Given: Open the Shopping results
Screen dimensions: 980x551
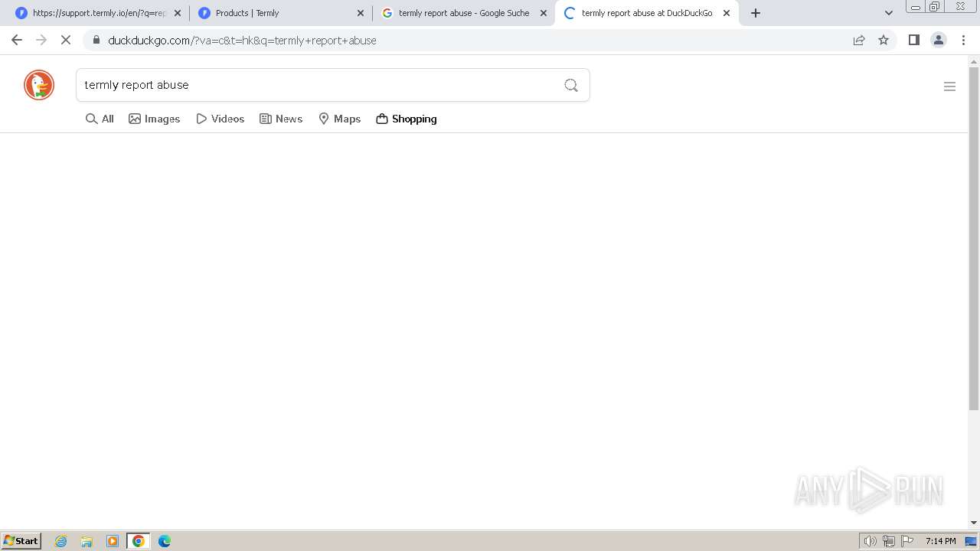Looking at the screenshot, I should pyautogui.click(x=407, y=119).
